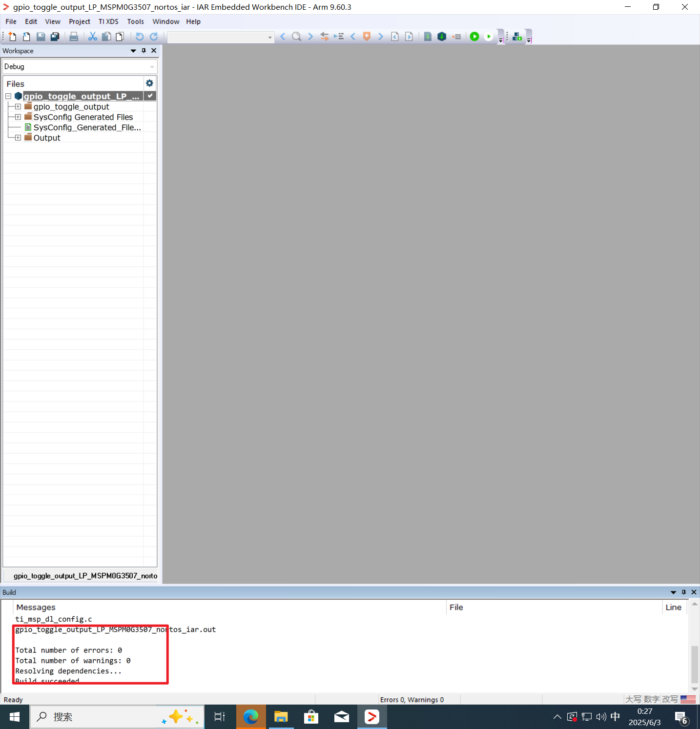The width and height of the screenshot is (700, 729).
Task: Open the File menu
Action: [11, 21]
